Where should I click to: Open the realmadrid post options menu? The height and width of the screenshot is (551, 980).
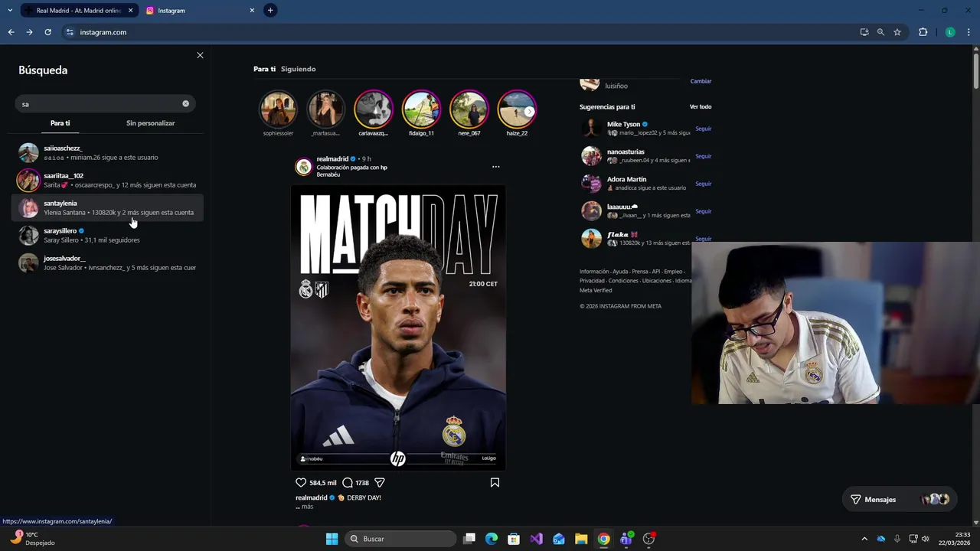495,166
